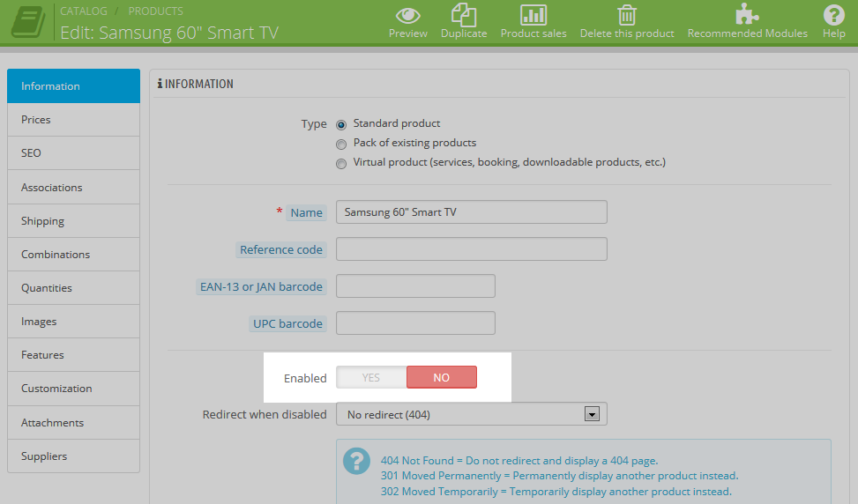
Task: Set Enabled toggle to NO
Action: pyautogui.click(x=442, y=377)
